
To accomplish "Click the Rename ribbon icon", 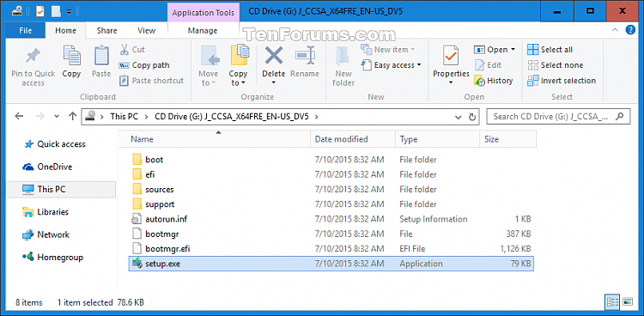I will pos(305,56).
